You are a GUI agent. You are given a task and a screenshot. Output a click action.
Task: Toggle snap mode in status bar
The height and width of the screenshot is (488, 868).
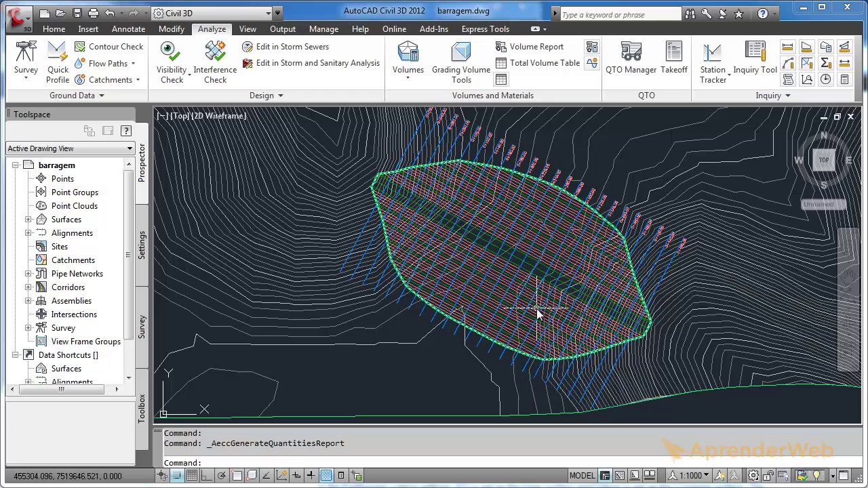point(177,475)
